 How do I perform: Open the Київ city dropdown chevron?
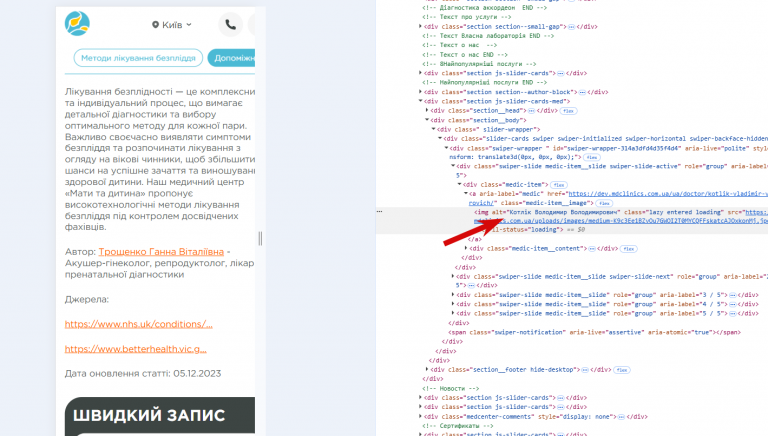click(x=189, y=24)
